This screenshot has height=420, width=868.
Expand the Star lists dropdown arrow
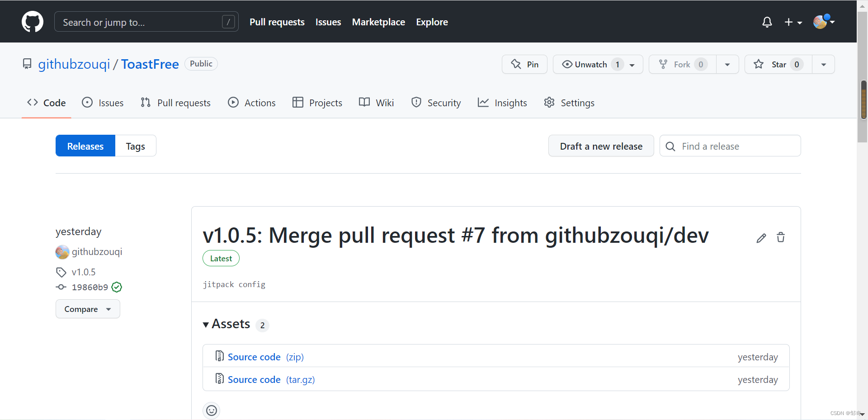[824, 64]
